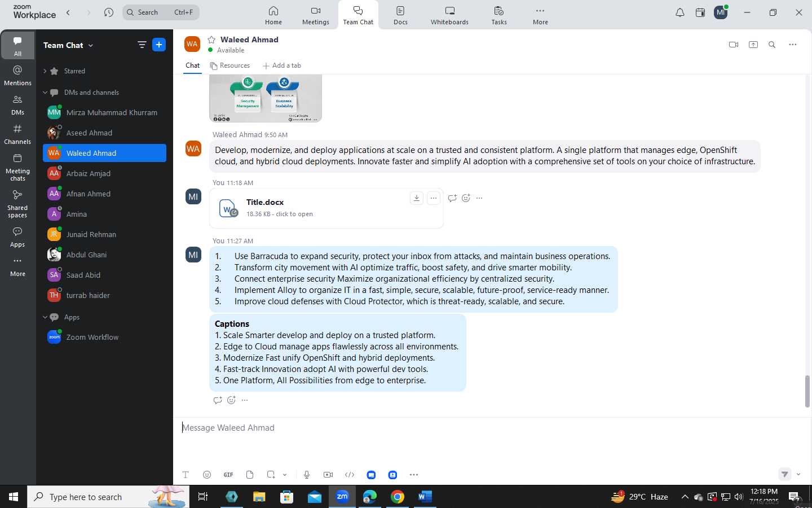Open more actions below the Captions message

pos(245,400)
